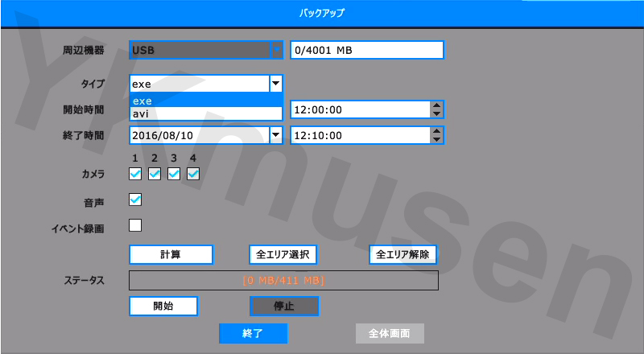This screenshot has width=644, height=354.
Task: Click the 全体画面 full screen button
Action: (390, 333)
